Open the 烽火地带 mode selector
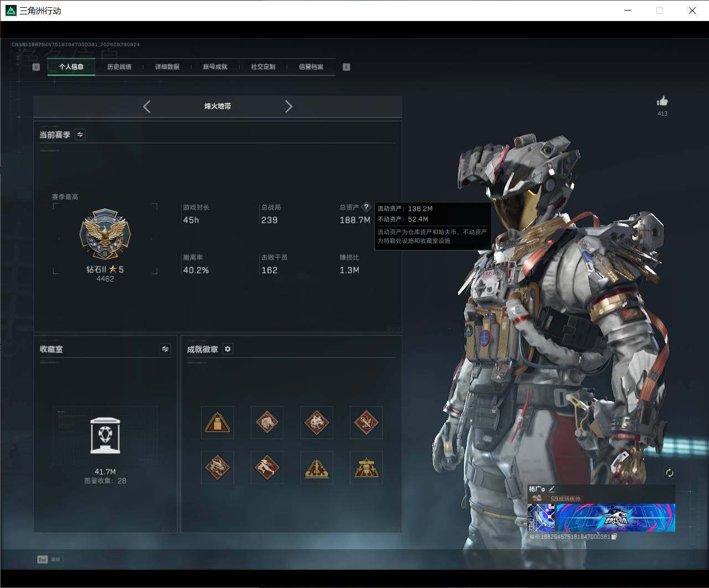 [218, 106]
